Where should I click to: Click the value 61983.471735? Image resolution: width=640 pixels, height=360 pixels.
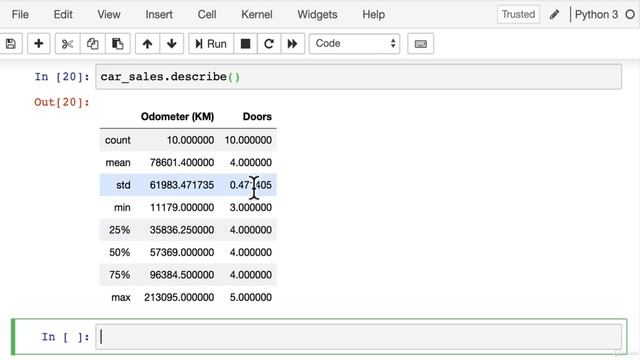point(182,185)
